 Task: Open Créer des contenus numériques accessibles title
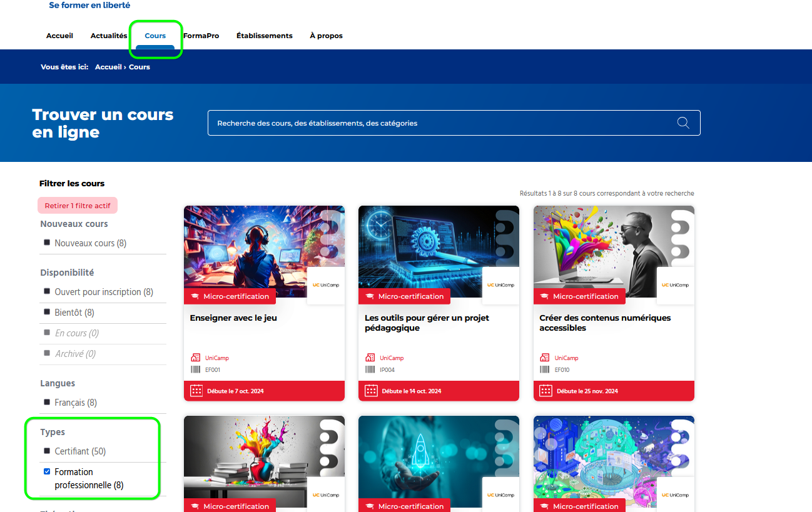pos(605,323)
